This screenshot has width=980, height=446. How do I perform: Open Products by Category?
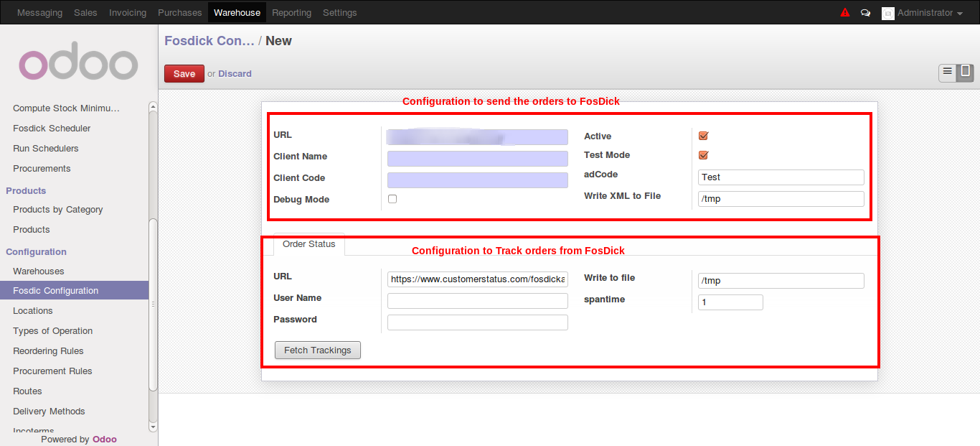pyautogui.click(x=58, y=210)
